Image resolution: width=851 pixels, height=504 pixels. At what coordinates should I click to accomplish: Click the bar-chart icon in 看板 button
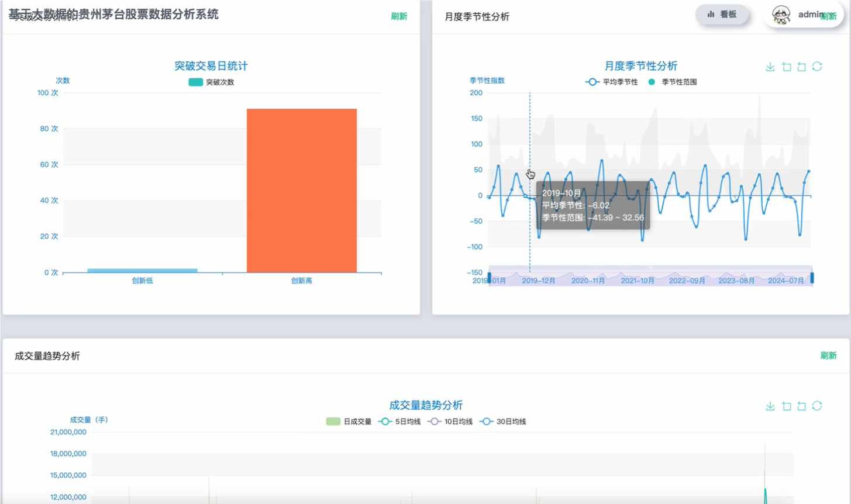pos(711,14)
